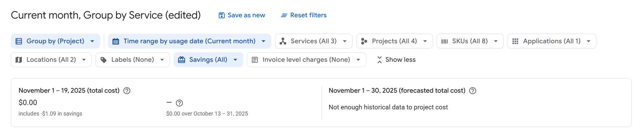Image resolution: width=644 pixels, height=135 pixels.
Task: Open the Projects (All 4) dropdown arrow
Action: point(425,41)
